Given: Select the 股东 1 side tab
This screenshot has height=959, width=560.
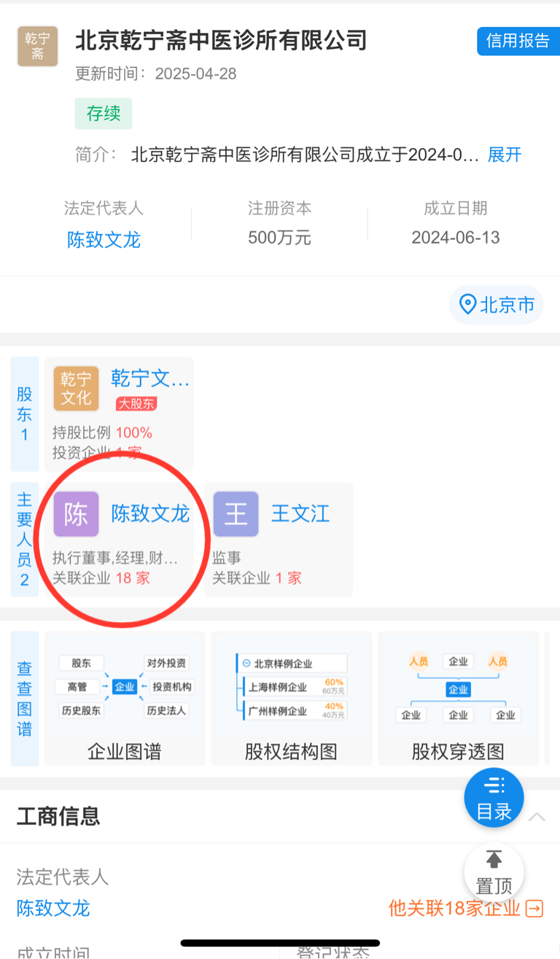Looking at the screenshot, I should pos(25,414).
